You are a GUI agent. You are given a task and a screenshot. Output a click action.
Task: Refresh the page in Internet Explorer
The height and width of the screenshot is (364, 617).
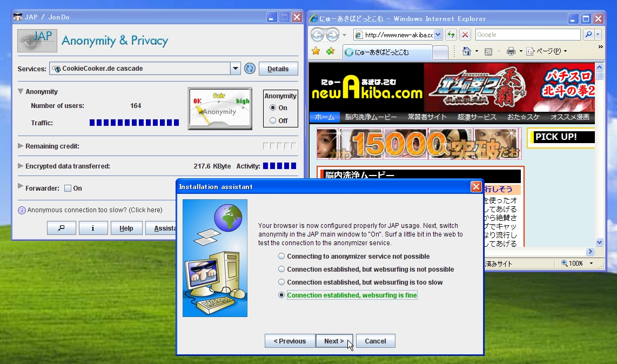click(451, 35)
